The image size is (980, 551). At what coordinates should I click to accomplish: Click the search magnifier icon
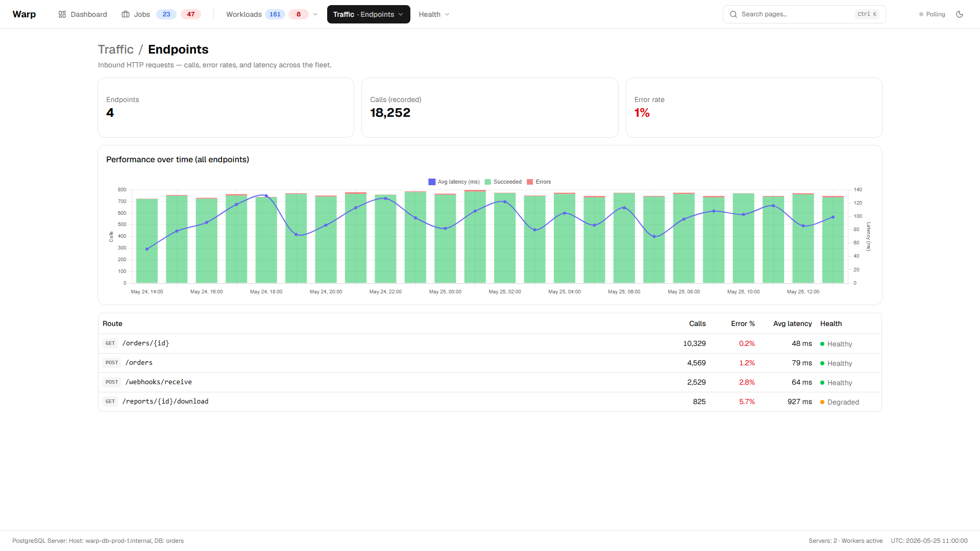[x=733, y=14]
